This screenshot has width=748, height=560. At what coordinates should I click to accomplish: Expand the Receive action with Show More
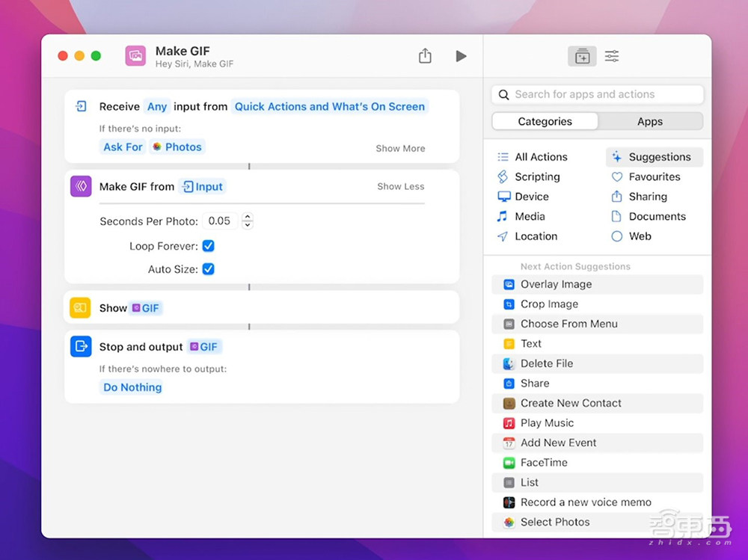pyautogui.click(x=400, y=148)
